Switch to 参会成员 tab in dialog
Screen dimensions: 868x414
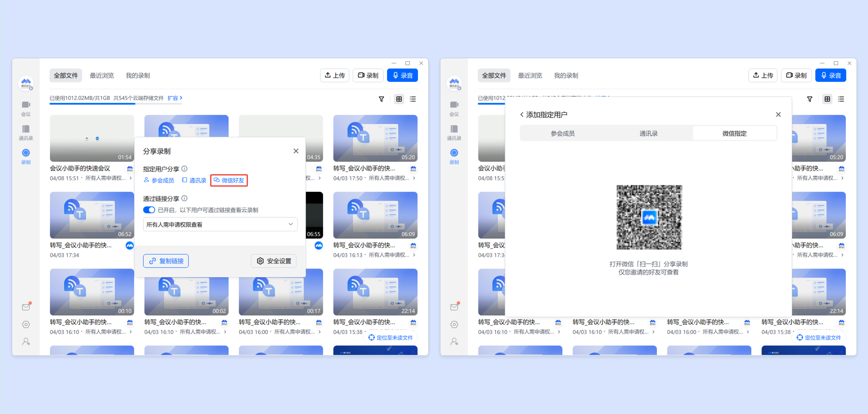coord(563,133)
